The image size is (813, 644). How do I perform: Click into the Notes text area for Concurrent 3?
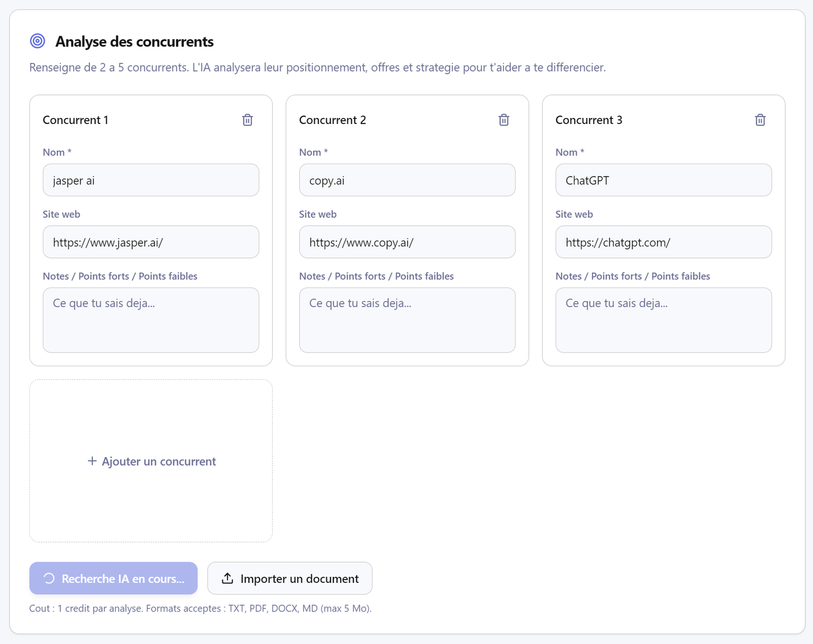[663, 320]
